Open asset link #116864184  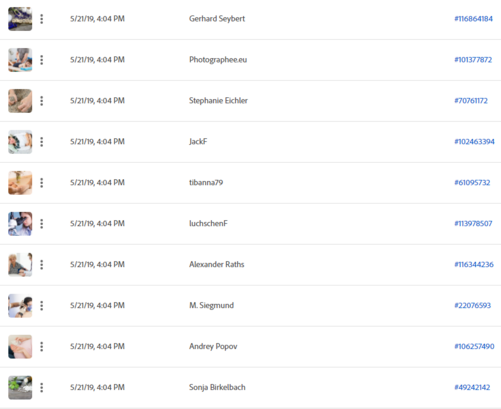pyautogui.click(x=473, y=19)
